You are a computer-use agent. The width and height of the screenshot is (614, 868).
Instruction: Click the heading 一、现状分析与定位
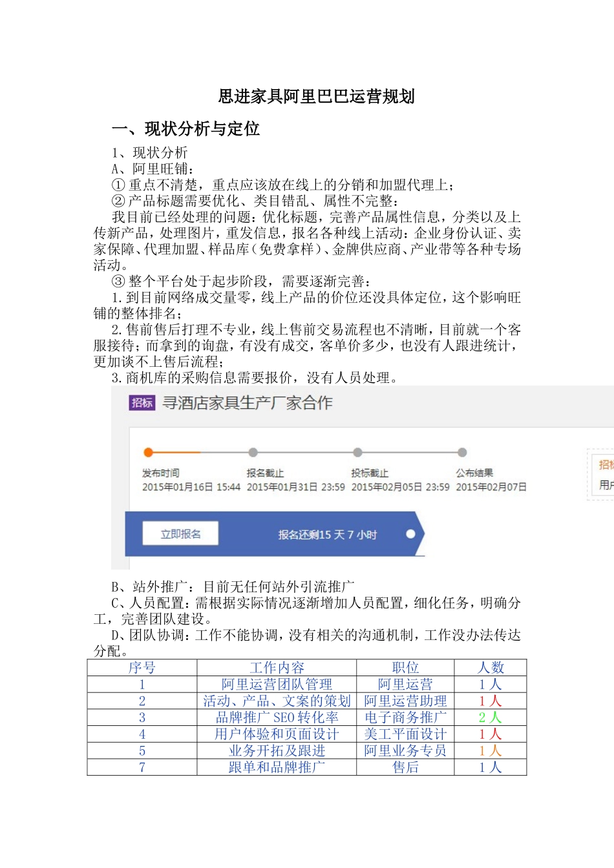coord(186,129)
